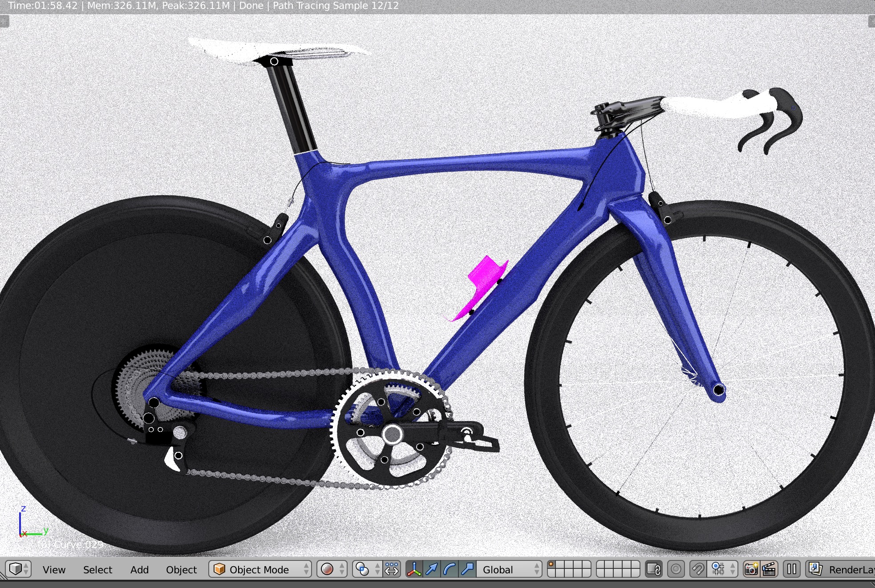Viewport: 875px width, 588px height.
Task: Open the viewport shading mode selector
Action: 332,569
